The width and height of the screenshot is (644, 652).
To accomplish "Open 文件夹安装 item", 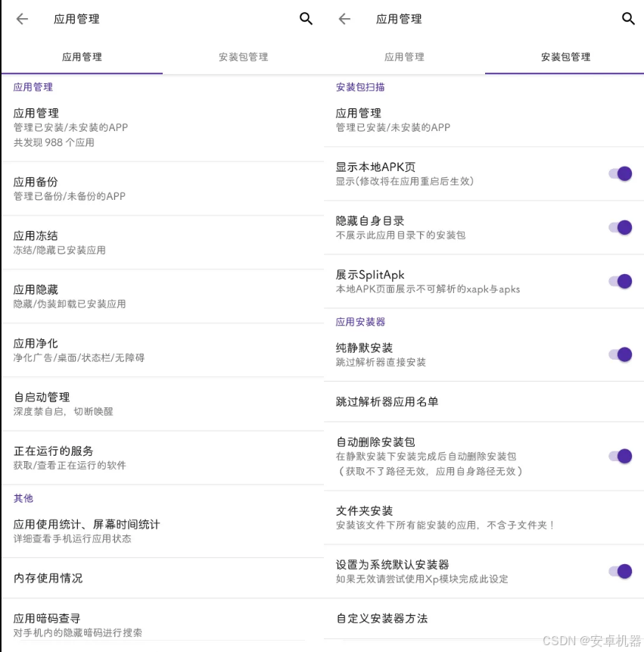I will pos(484,518).
